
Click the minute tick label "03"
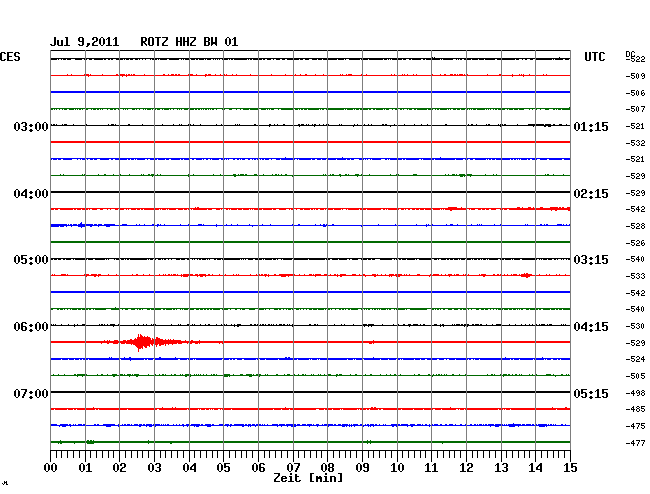click(154, 468)
